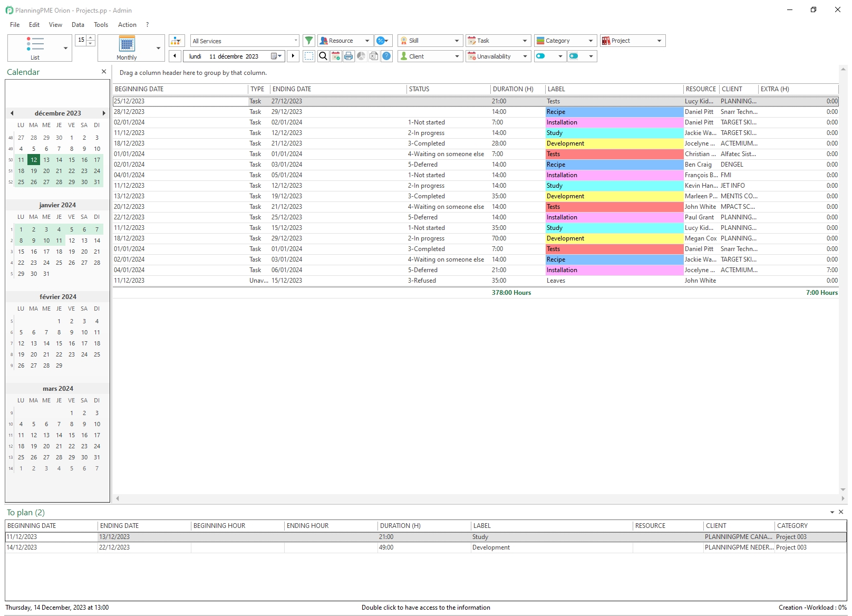Click the List view icon

point(35,44)
